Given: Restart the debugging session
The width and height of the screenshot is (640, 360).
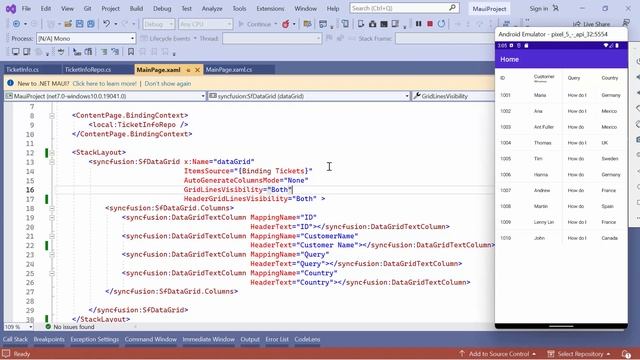Looking at the screenshot, I should pyautogui.click(x=441, y=24).
